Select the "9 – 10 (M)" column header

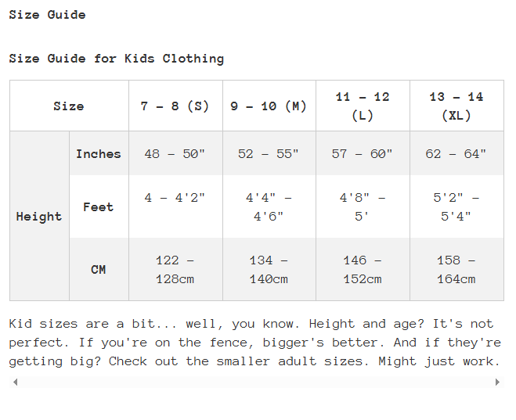(269, 106)
